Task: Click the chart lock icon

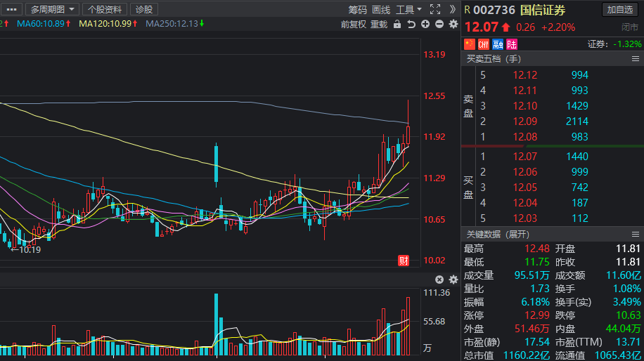Action: pos(397,25)
